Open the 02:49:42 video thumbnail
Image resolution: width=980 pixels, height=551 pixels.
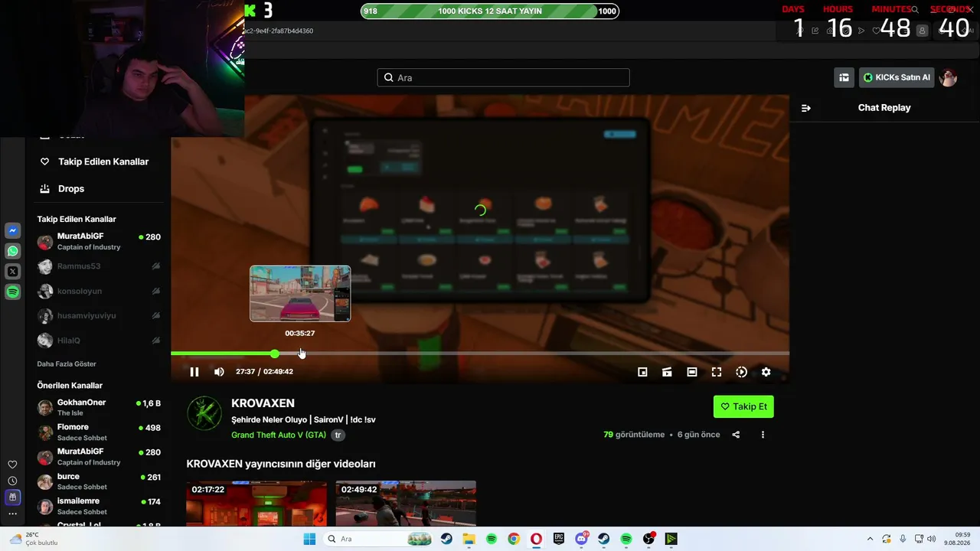[406, 504]
